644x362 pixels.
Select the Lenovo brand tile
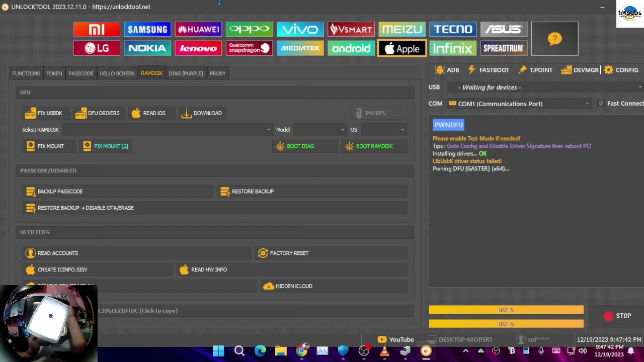[x=198, y=48]
